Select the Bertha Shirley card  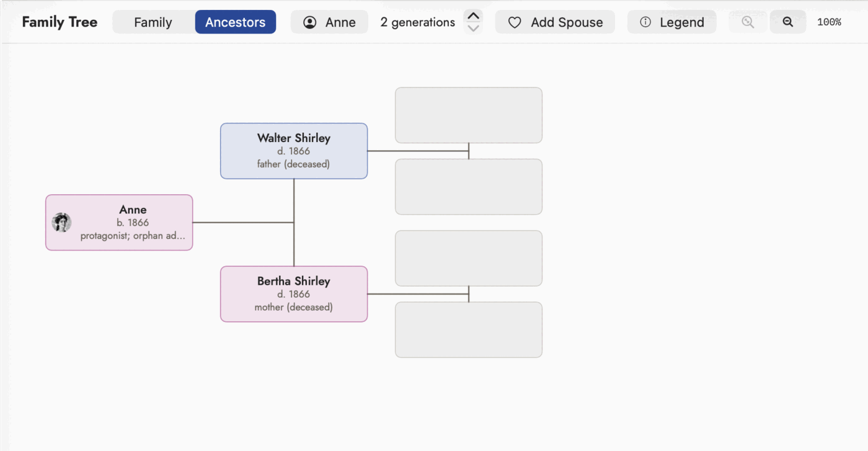tap(294, 294)
